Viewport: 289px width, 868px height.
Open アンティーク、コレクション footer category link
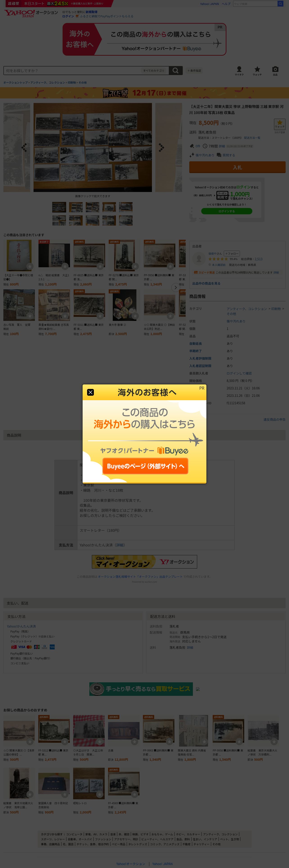[x=220, y=834]
